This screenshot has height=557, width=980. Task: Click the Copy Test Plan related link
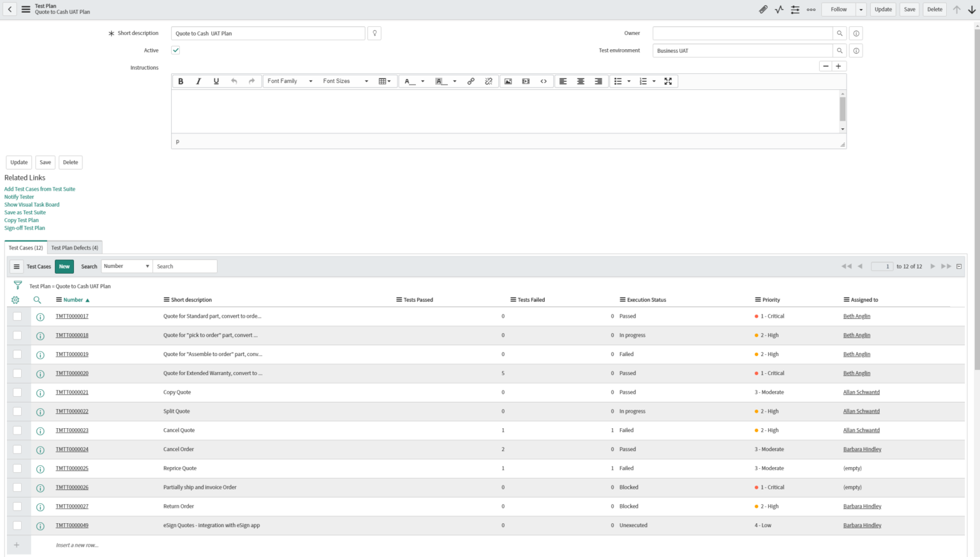coord(21,219)
